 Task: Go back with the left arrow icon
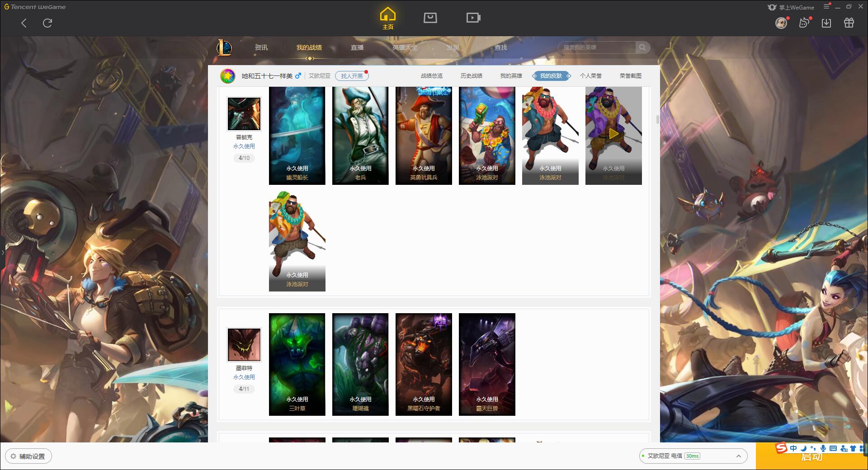click(24, 23)
